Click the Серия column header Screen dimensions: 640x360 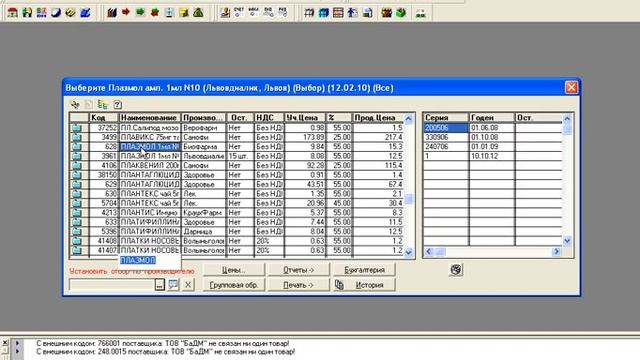click(446, 118)
